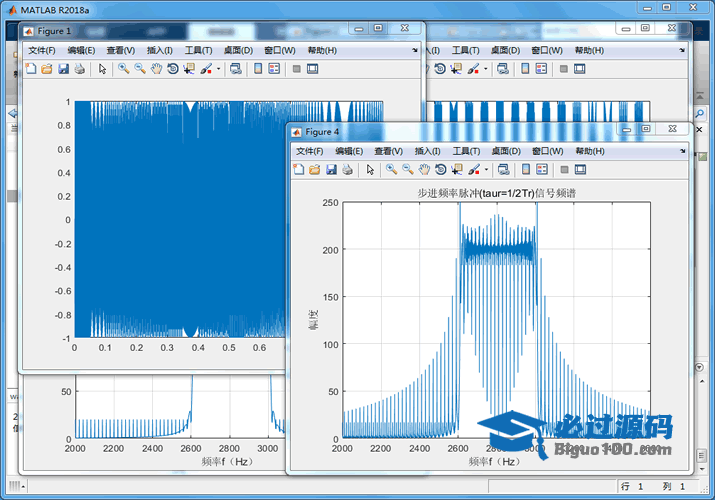This screenshot has width=715, height=500.
Task: Open 桌面(D) menu in Figure 4
Action: point(506,151)
